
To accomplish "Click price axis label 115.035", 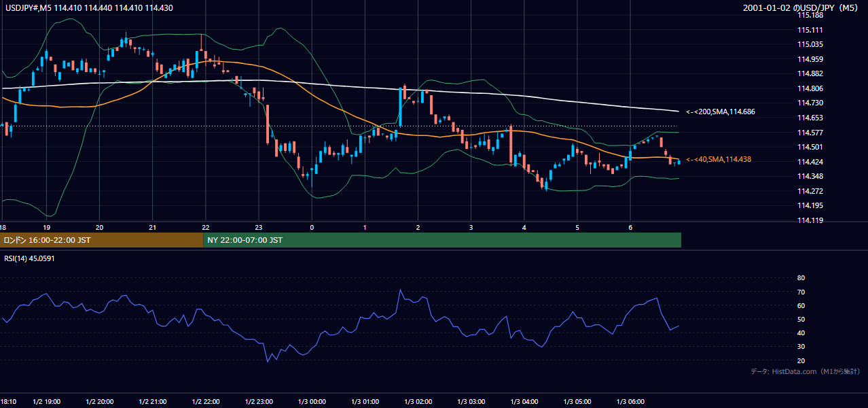I will coord(810,44).
